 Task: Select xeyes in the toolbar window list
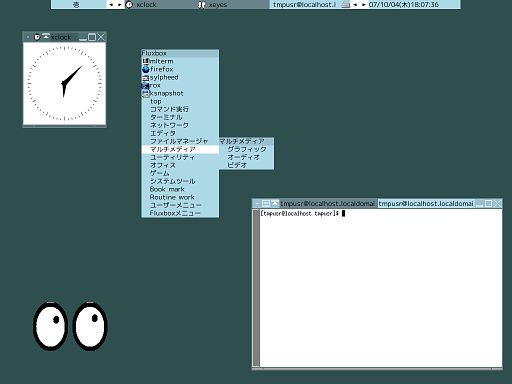233,5
